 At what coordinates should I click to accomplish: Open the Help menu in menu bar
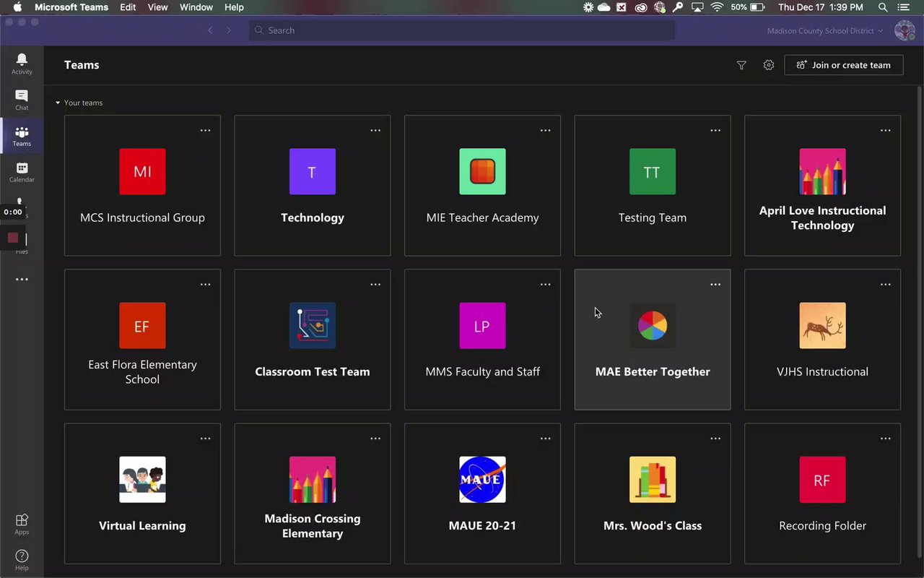point(234,7)
